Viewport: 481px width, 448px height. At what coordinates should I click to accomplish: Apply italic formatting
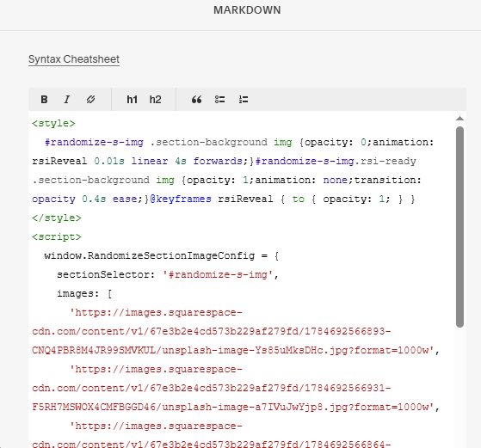click(67, 100)
